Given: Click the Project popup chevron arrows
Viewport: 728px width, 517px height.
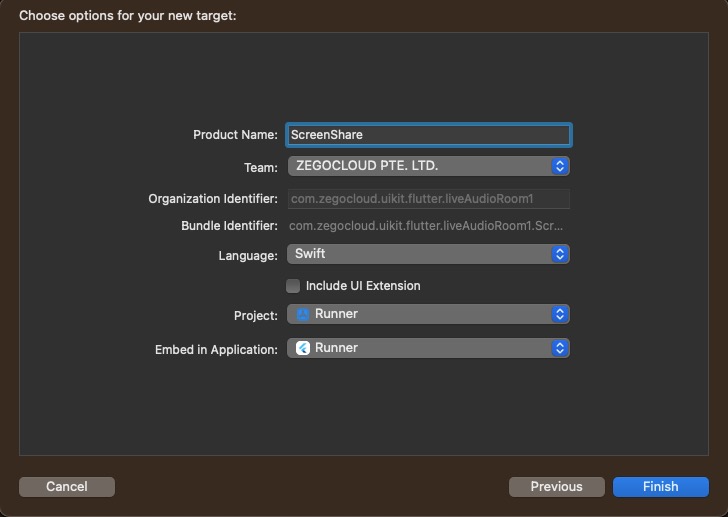Looking at the screenshot, I should 560,314.
